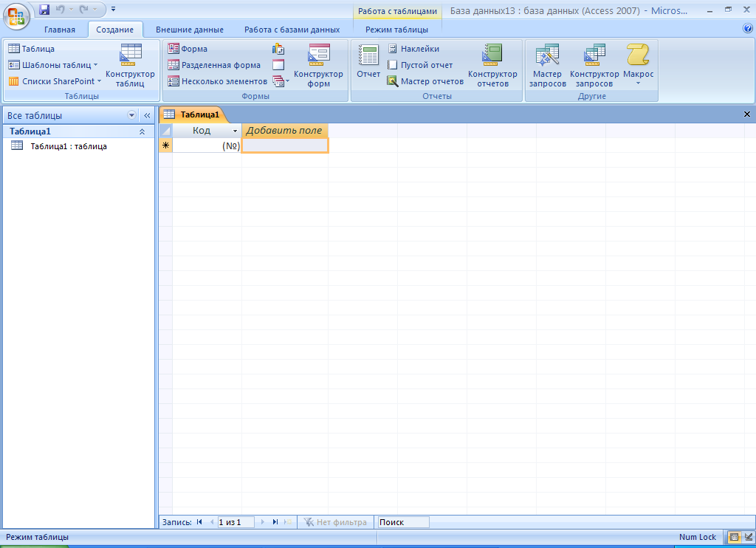Start the Мастер запросов
This screenshot has width=756, height=548.
(547, 65)
